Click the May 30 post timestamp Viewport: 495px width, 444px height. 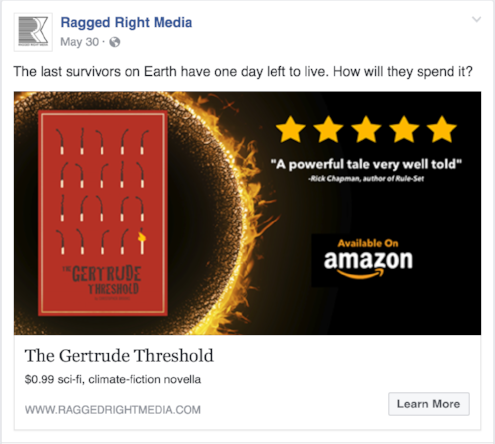click(80, 42)
